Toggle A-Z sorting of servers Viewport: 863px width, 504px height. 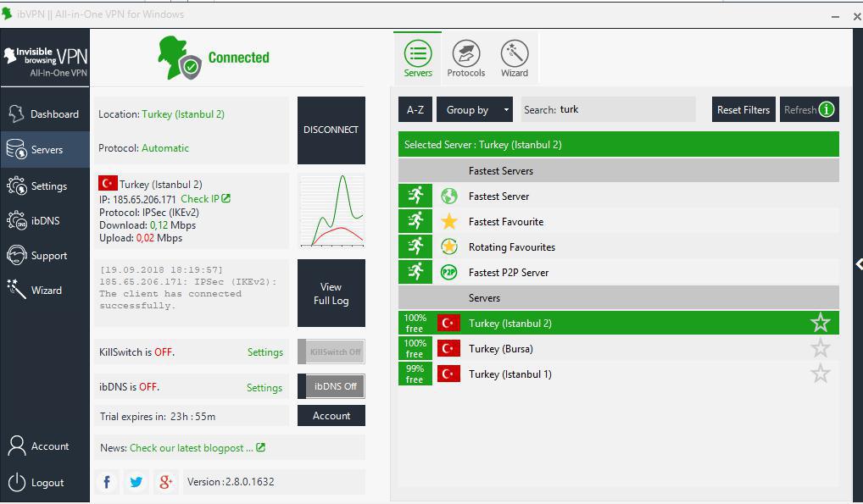click(x=415, y=109)
